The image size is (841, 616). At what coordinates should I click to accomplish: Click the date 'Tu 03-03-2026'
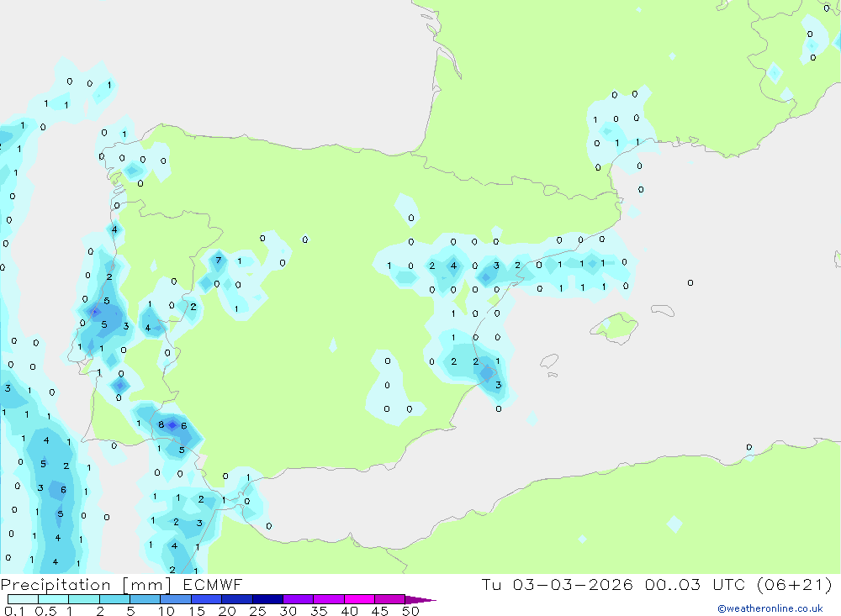pos(557,584)
